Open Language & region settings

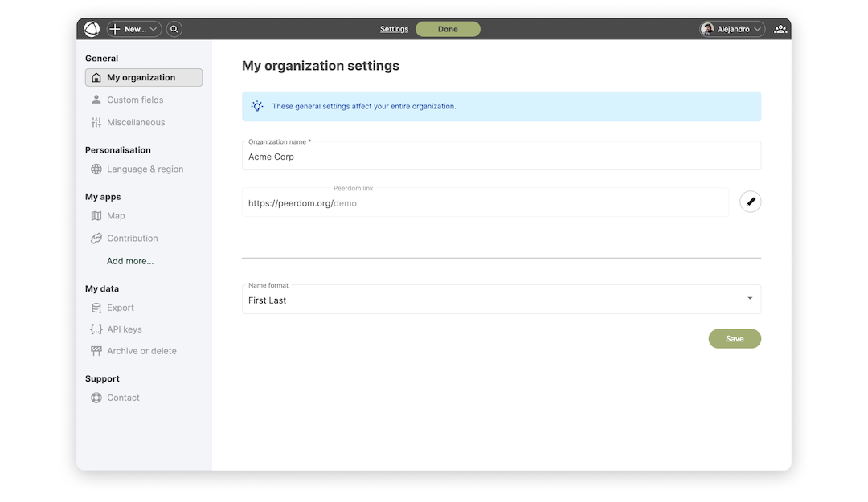[145, 169]
